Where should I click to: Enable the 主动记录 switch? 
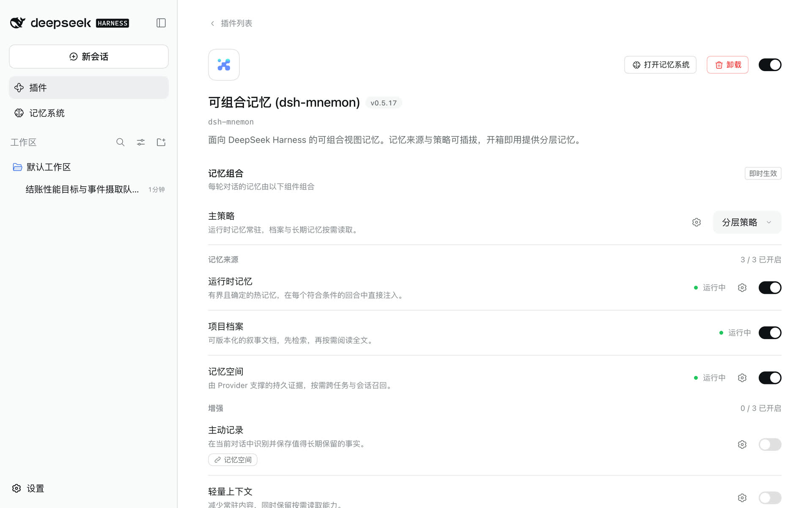tap(770, 444)
